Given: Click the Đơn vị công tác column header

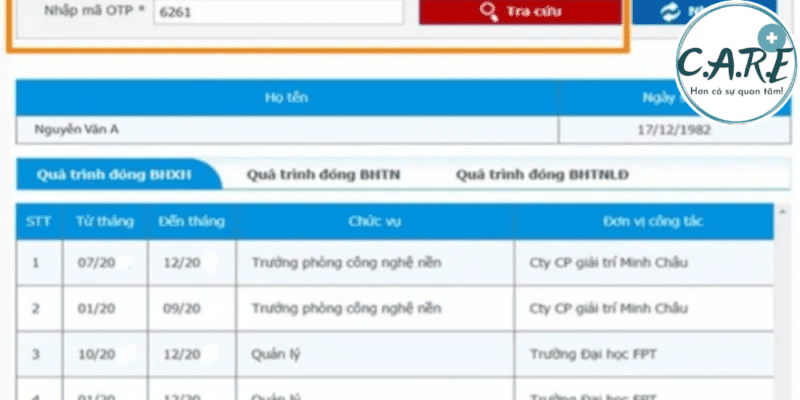Looking at the screenshot, I should pos(644,221).
